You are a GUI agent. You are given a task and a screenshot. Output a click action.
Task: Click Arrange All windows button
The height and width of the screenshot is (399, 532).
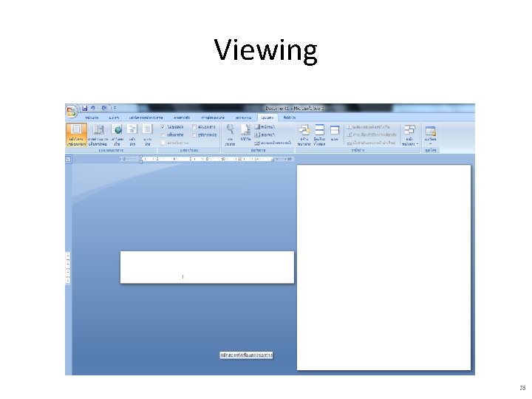point(319,134)
